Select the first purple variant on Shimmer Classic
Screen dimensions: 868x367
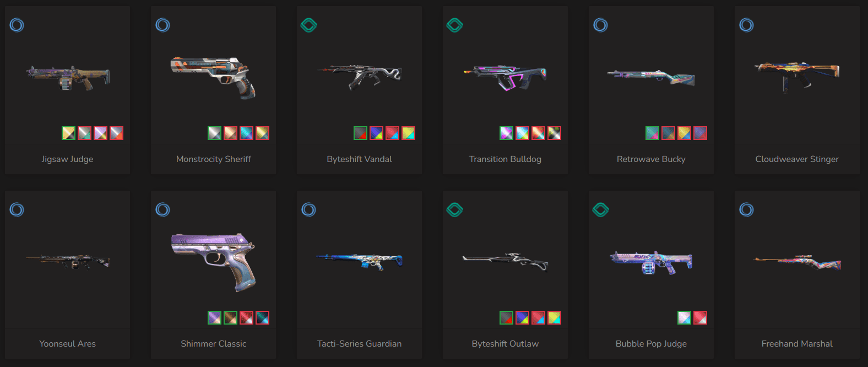click(x=214, y=317)
